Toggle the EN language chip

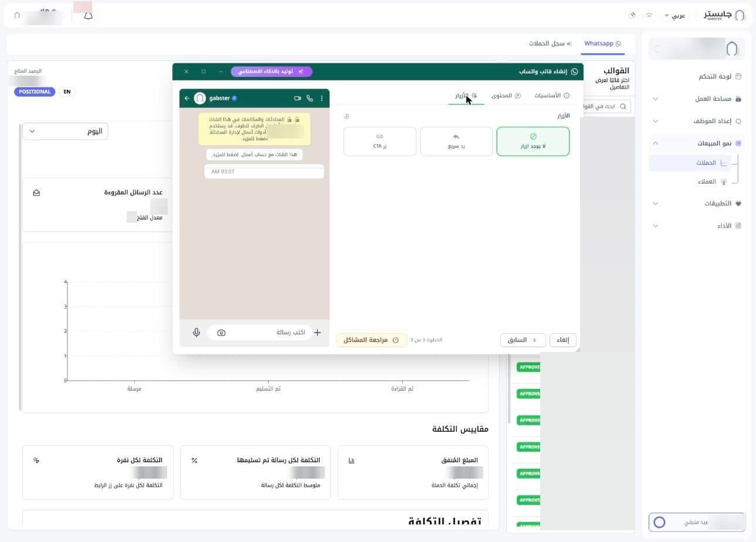click(x=67, y=92)
